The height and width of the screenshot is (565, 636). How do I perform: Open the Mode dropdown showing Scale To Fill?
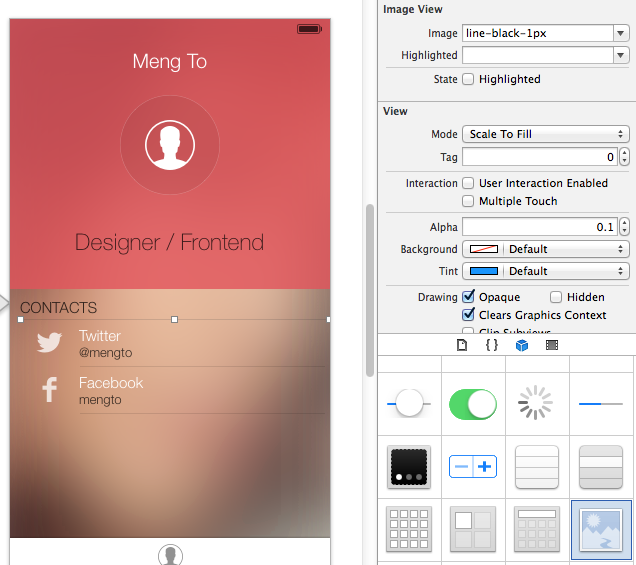click(x=545, y=134)
